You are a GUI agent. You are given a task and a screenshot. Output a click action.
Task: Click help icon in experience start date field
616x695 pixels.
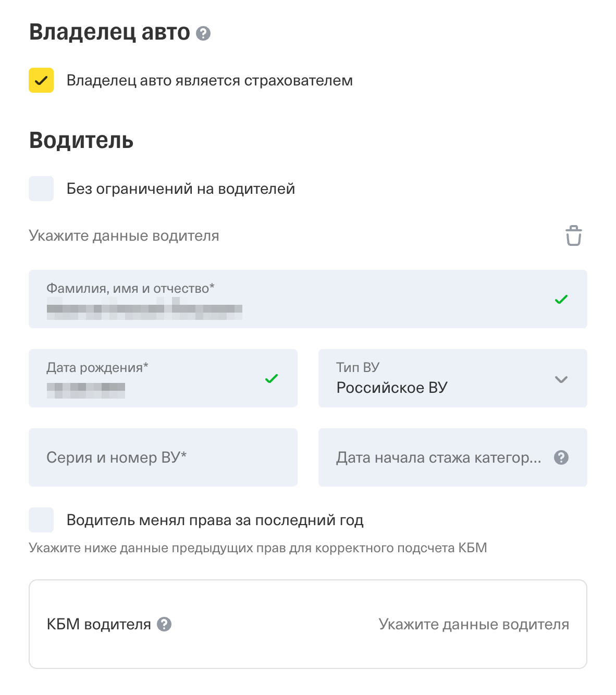[x=561, y=457]
